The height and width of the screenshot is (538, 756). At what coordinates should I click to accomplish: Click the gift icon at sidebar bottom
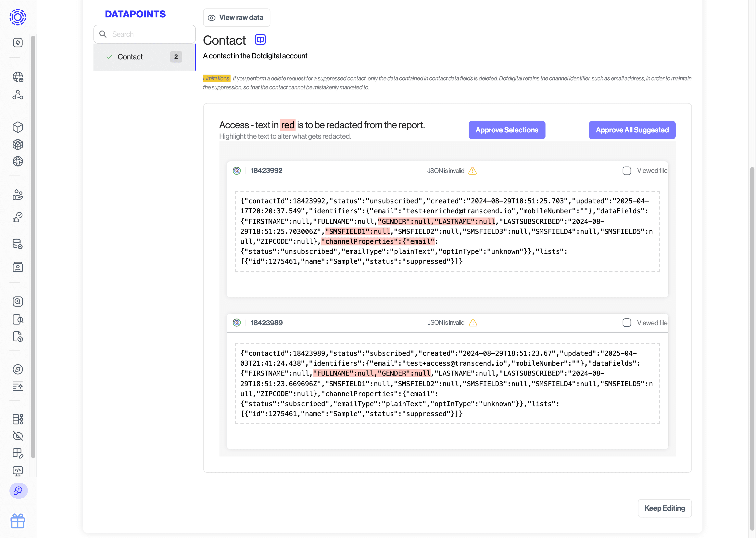(18, 521)
